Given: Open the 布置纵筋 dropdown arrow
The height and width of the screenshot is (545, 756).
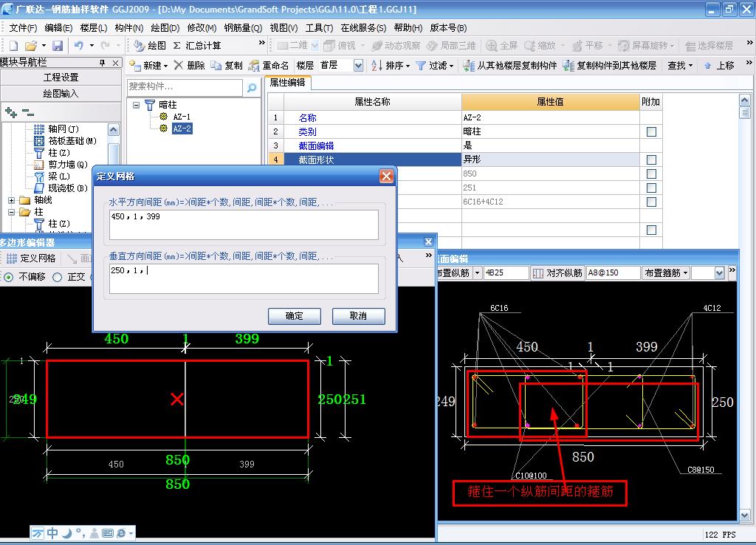Looking at the screenshot, I should click(x=478, y=273).
